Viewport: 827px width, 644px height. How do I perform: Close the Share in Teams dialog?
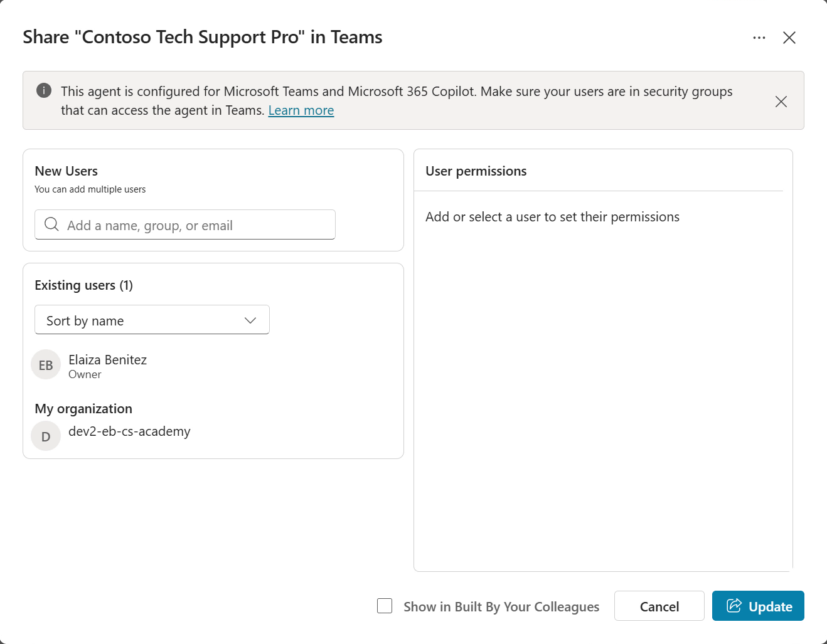[x=789, y=38]
